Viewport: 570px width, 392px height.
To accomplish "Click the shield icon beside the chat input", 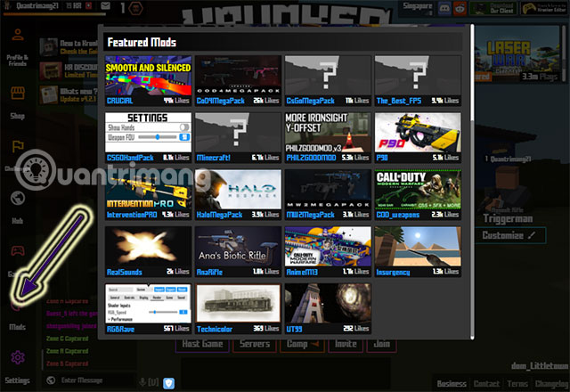I will click(168, 383).
